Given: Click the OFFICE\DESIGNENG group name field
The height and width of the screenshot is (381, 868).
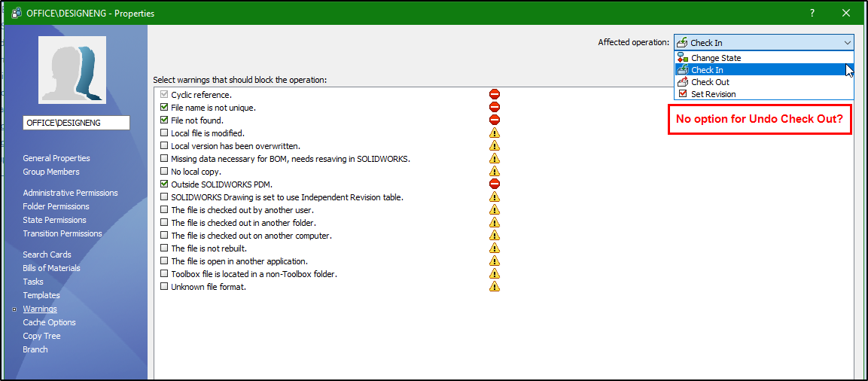Looking at the screenshot, I should [76, 123].
